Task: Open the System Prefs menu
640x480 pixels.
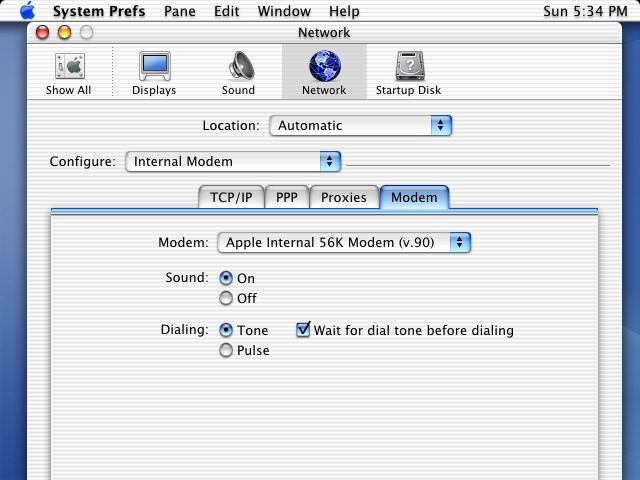Action: click(99, 11)
